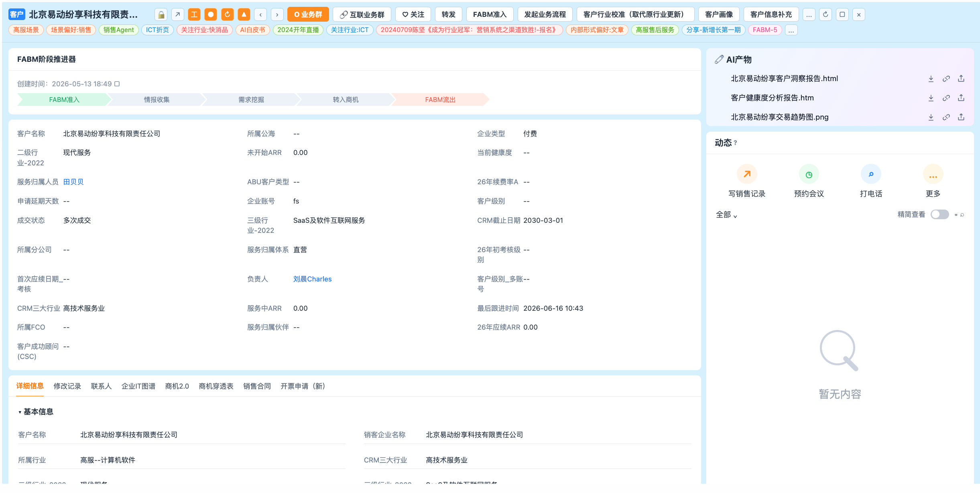This screenshot has width=980, height=493.
Task: Click 预约会议 green clock icon
Action: pos(809,174)
